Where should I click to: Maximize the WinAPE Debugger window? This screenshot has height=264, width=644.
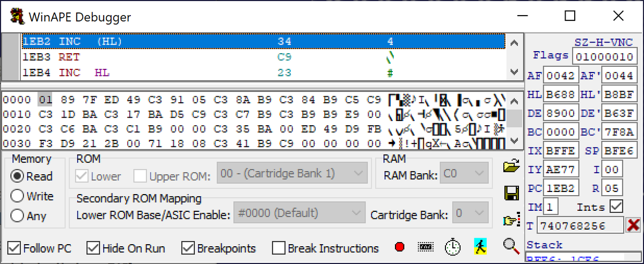click(570, 16)
